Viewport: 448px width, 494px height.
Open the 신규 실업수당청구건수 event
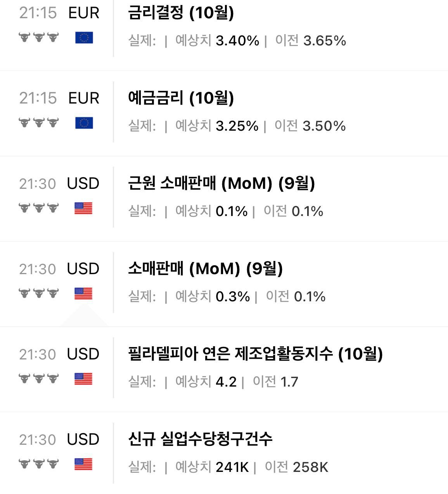pos(200,439)
